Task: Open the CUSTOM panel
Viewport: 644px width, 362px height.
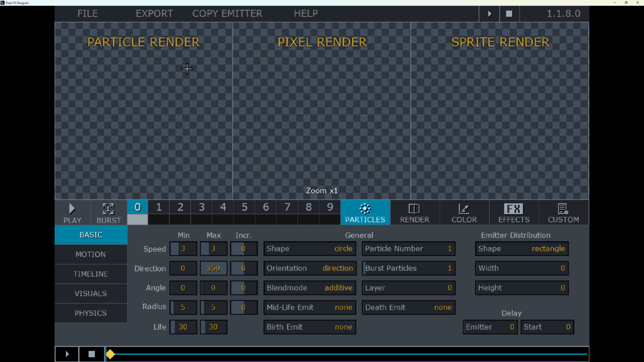Action: pyautogui.click(x=563, y=213)
